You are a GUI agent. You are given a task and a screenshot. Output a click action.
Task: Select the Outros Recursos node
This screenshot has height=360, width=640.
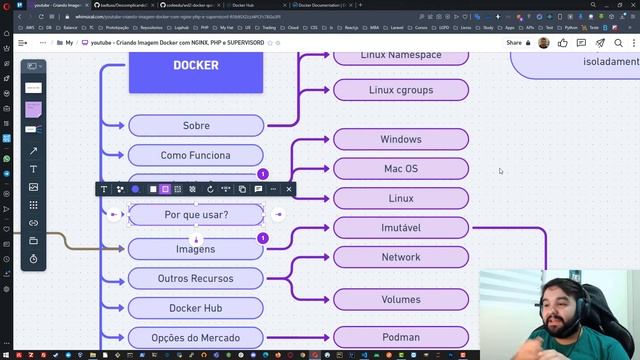tap(196, 279)
